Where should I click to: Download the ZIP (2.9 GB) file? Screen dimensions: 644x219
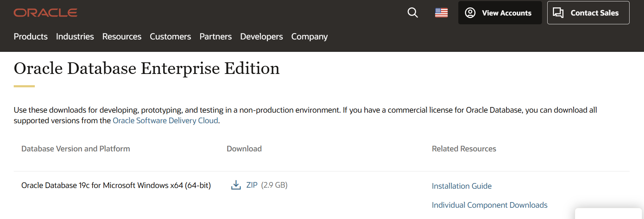pyautogui.click(x=259, y=185)
